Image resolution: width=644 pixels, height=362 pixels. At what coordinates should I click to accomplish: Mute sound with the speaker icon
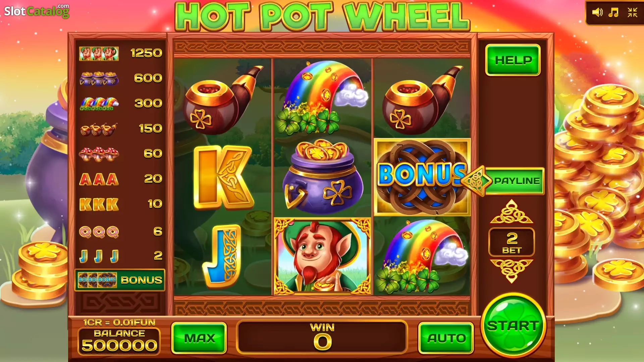tap(597, 13)
